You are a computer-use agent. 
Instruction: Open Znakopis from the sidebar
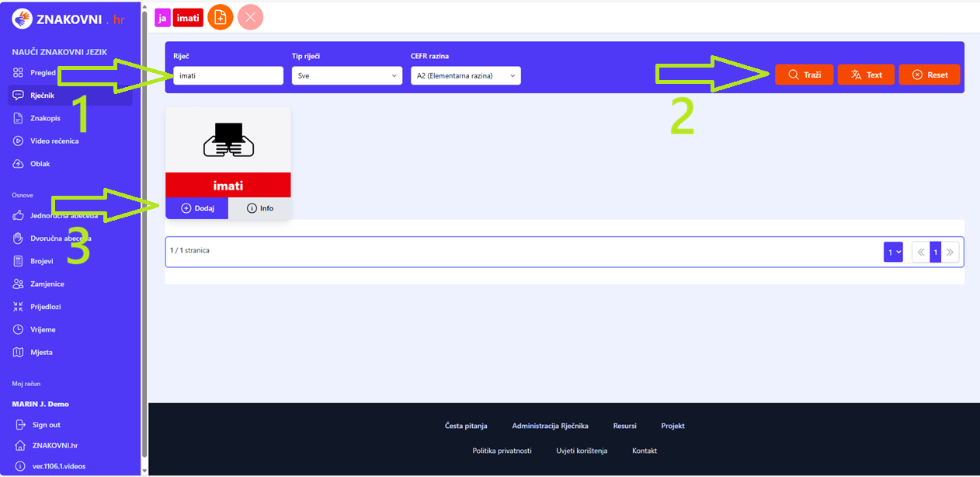coord(45,118)
